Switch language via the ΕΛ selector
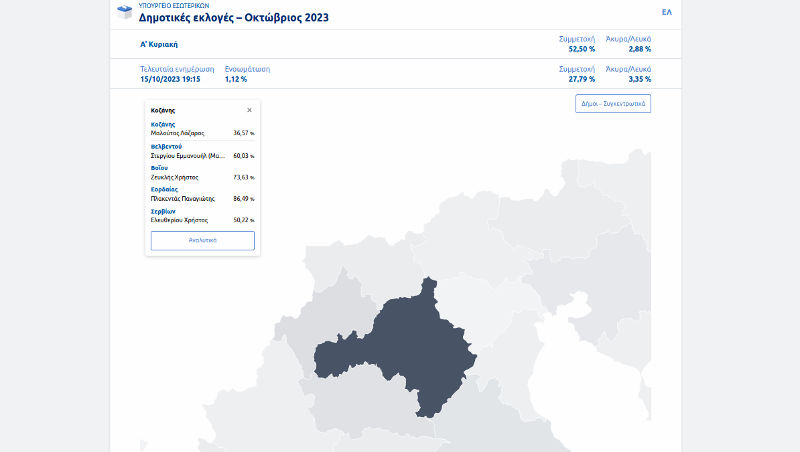Viewport: 800px width, 452px height. [x=667, y=12]
